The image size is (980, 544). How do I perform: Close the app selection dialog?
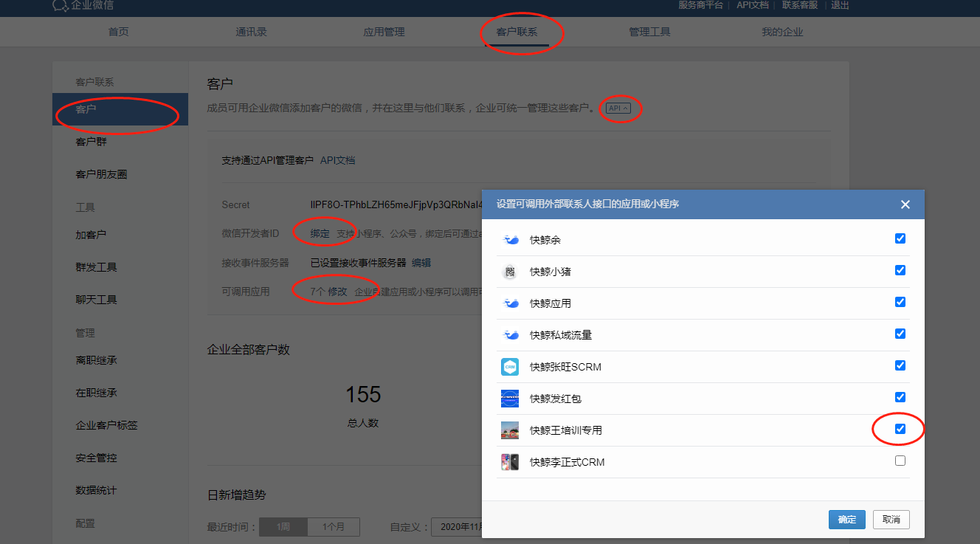[x=905, y=204]
